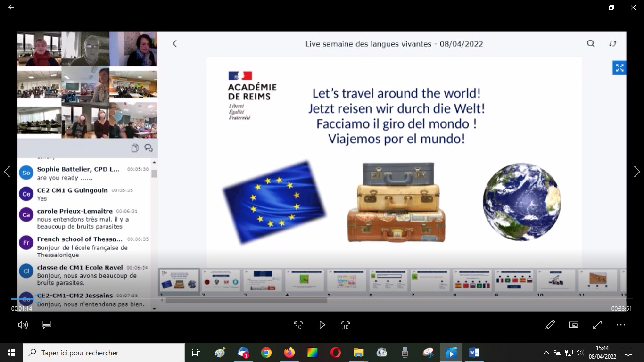This screenshot has width=644, height=362.
Task: Select slide thumbnail 10
Action: click(556, 280)
